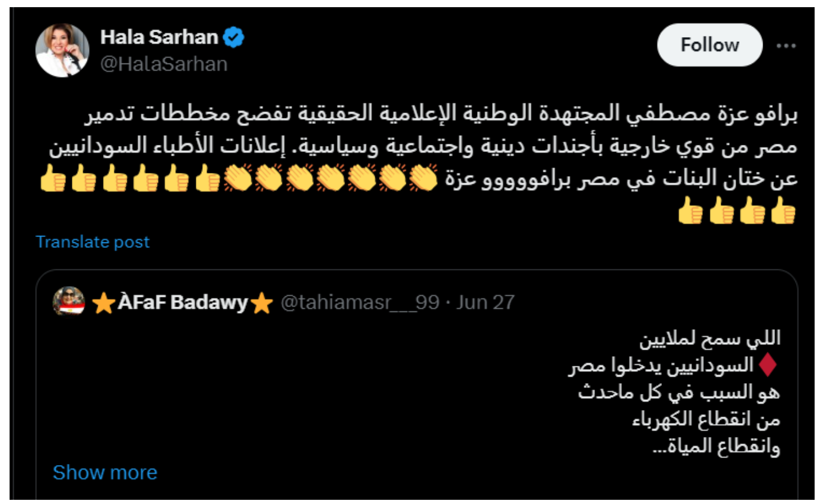This screenshot has height=504, width=820.
Task: Open the Jun 27 timestamp link
Action: [x=485, y=303]
